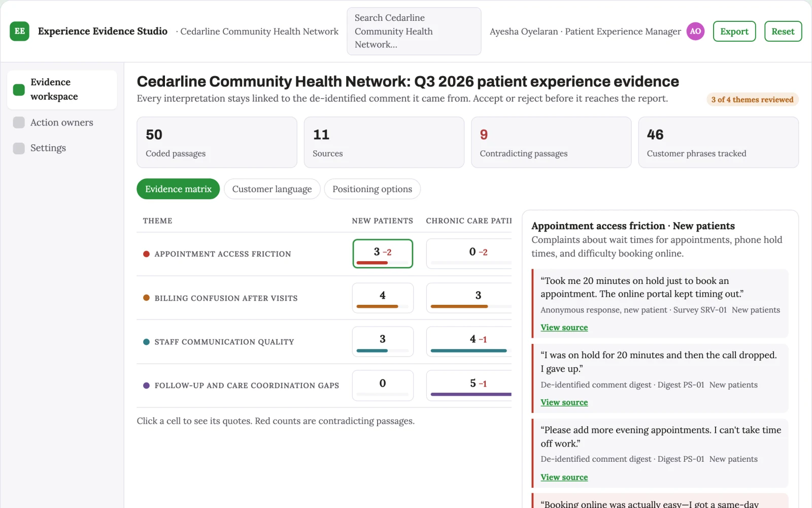Export the evidence report
The width and height of the screenshot is (812, 508).
734,31
